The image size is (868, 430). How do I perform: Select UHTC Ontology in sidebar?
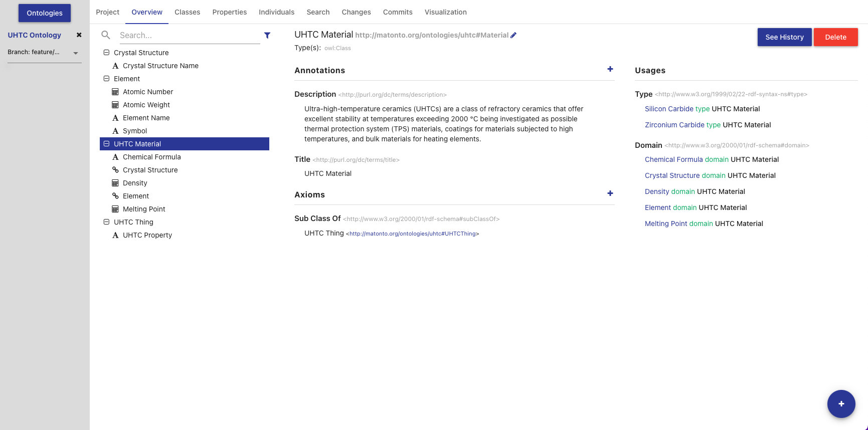coord(34,35)
